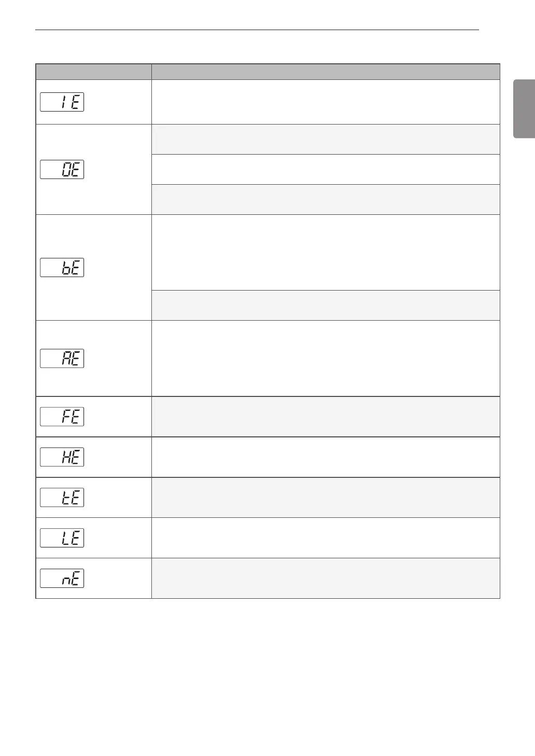
Task: Click the narrow gray header cell above IE
Action: click(93, 72)
